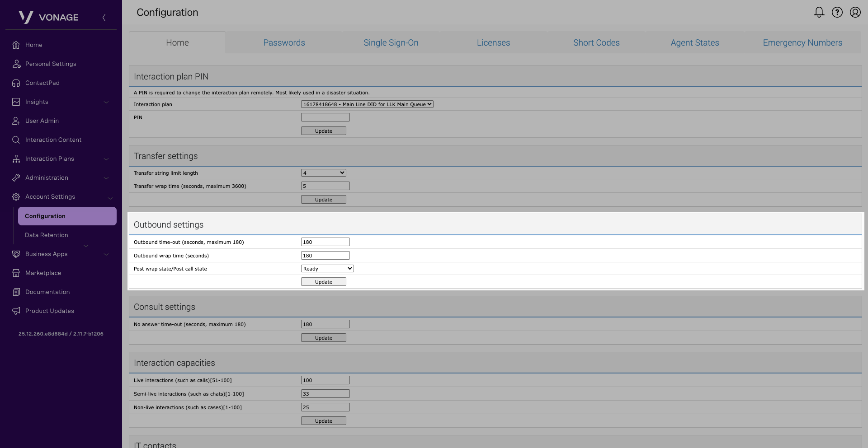This screenshot has height=448, width=868.
Task: Open the Post wrap state dropdown
Action: 327,269
